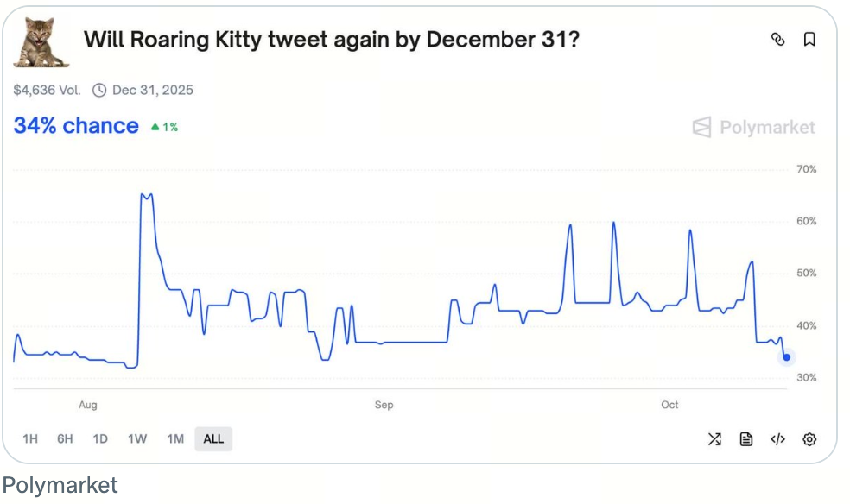Click the embed code icon
Screen dimensions: 850x504
tap(777, 439)
